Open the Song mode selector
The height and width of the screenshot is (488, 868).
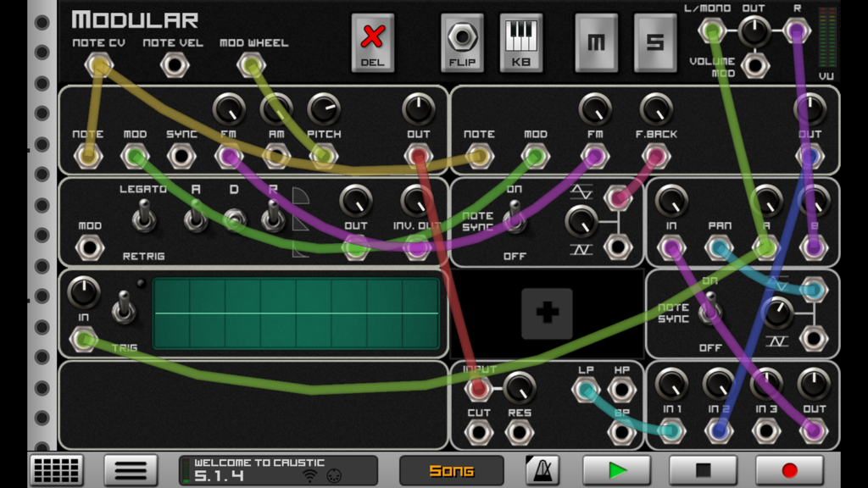click(452, 469)
